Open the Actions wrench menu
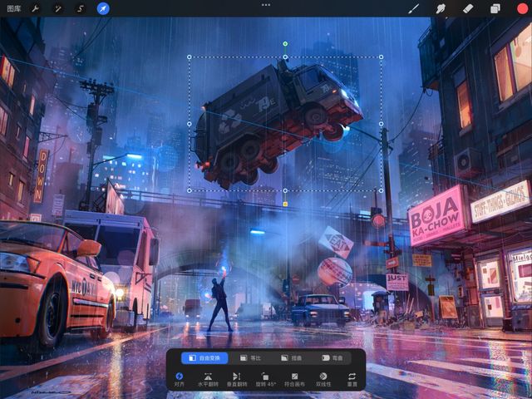The width and height of the screenshot is (532, 399). (35, 8)
